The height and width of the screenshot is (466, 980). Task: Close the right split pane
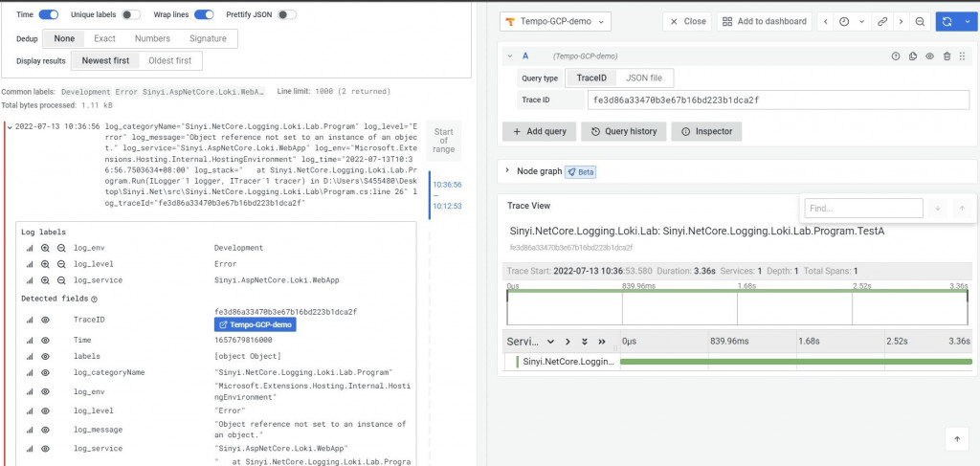pos(687,21)
